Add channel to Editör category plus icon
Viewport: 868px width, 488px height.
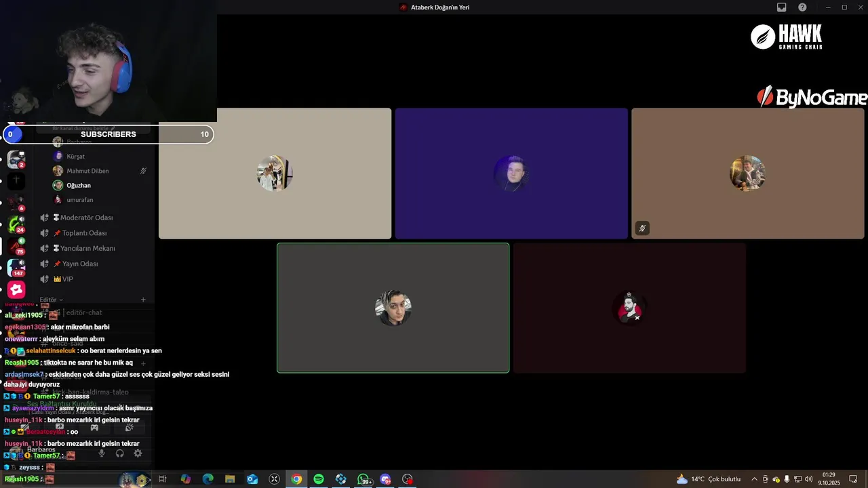[143, 300]
